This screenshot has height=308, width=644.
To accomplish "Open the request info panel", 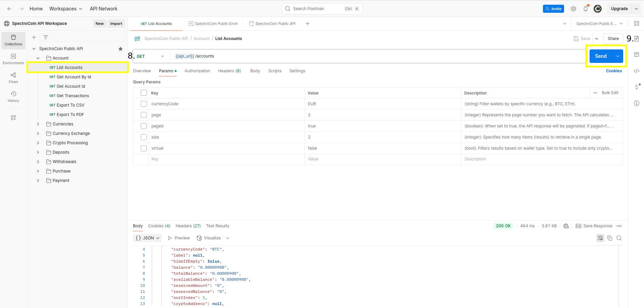I will (637, 103).
